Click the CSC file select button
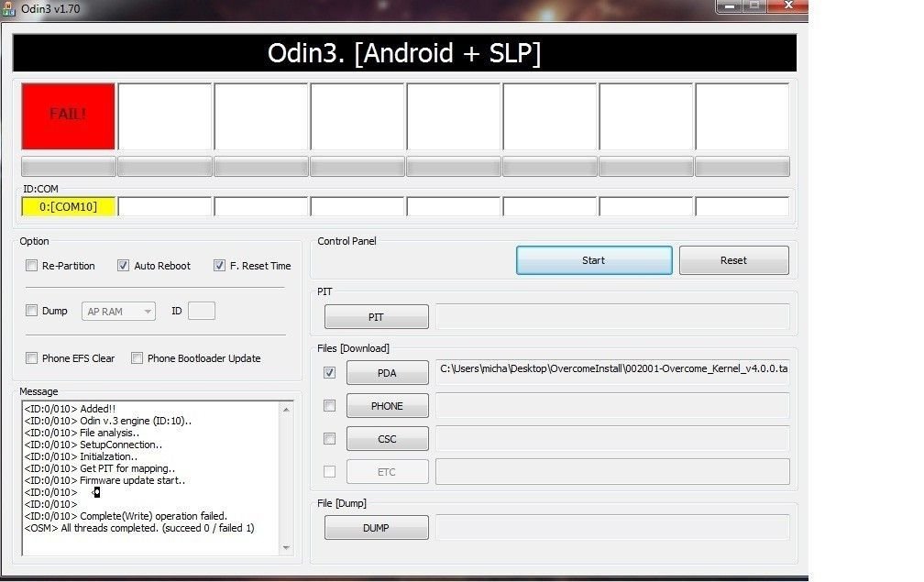The image size is (924, 582). click(387, 439)
